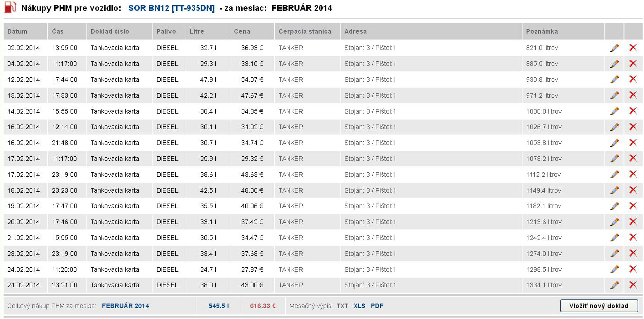This screenshot has width=644, height=319.
Task: Delete the 16.02.2014 21:48:00 record
Action: pyautogui.click(x=633, y=143)
